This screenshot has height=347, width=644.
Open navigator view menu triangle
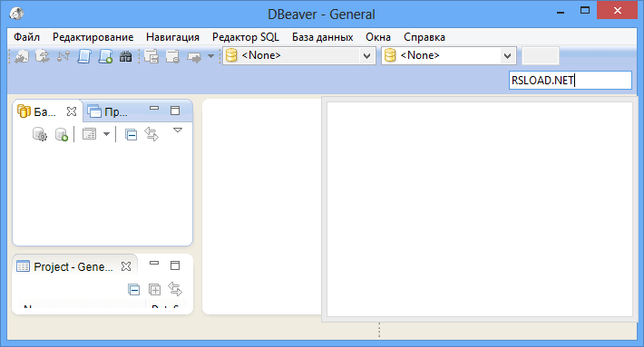pyautogui.click(x=178, y=130)
